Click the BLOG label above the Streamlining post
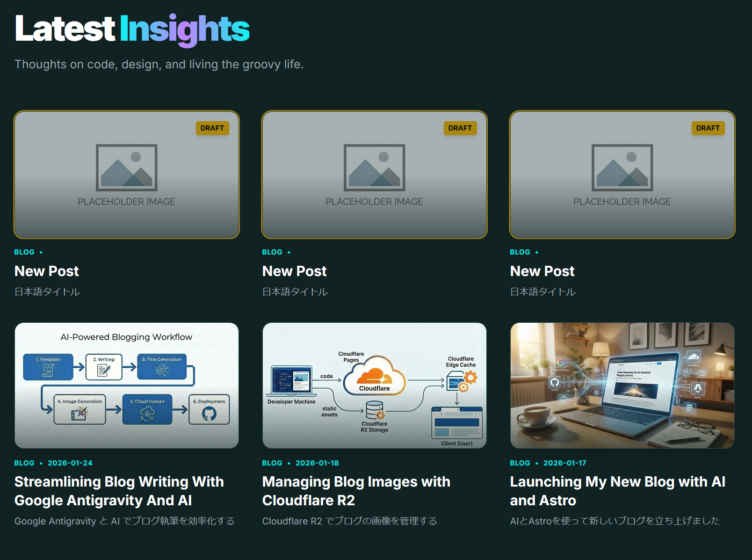This screenshot has width=752, height=560. 24,463
